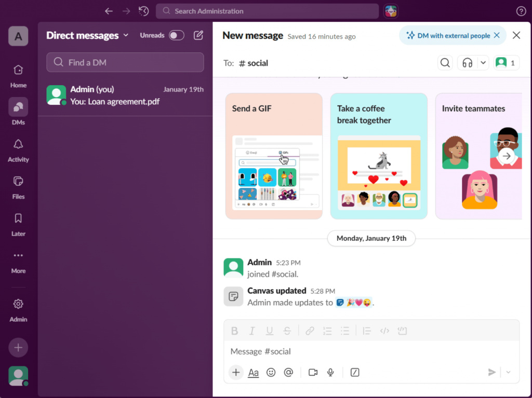This screenshot has height=398, width=532.
Task: Mention someone with @ icon
Action: tap(288, 372)
